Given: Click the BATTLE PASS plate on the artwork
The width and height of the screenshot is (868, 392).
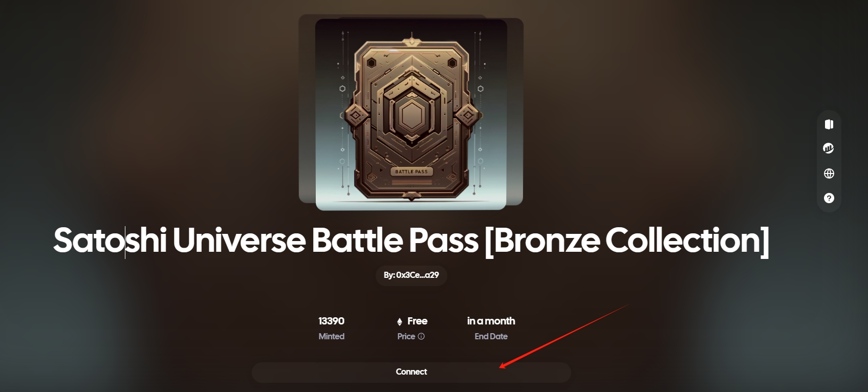Looking at the screenshot, I should click(411, 171).
